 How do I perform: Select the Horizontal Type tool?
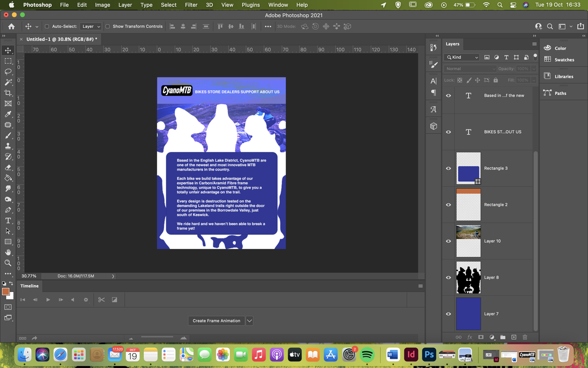pos(8,220)
